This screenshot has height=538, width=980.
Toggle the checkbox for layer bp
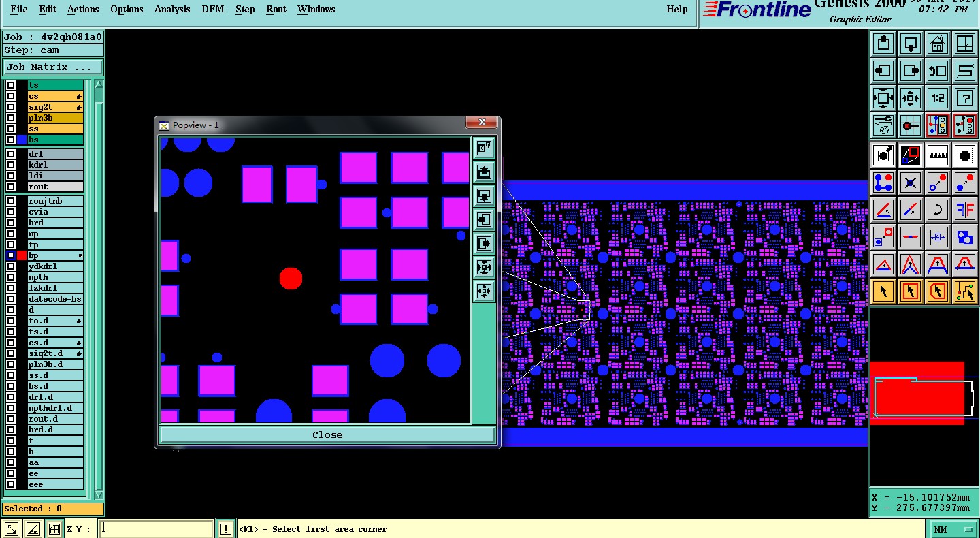coord(11,255)
